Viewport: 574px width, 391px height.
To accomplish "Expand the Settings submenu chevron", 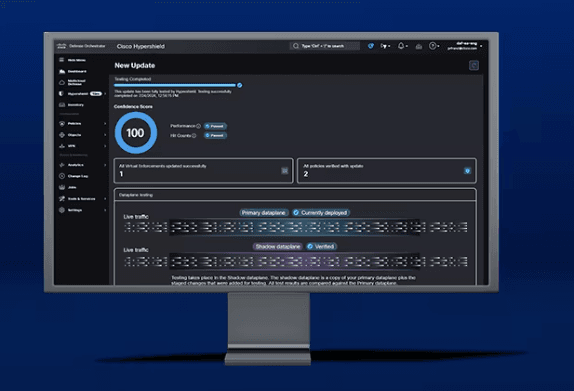I will (x=105, y=210).
